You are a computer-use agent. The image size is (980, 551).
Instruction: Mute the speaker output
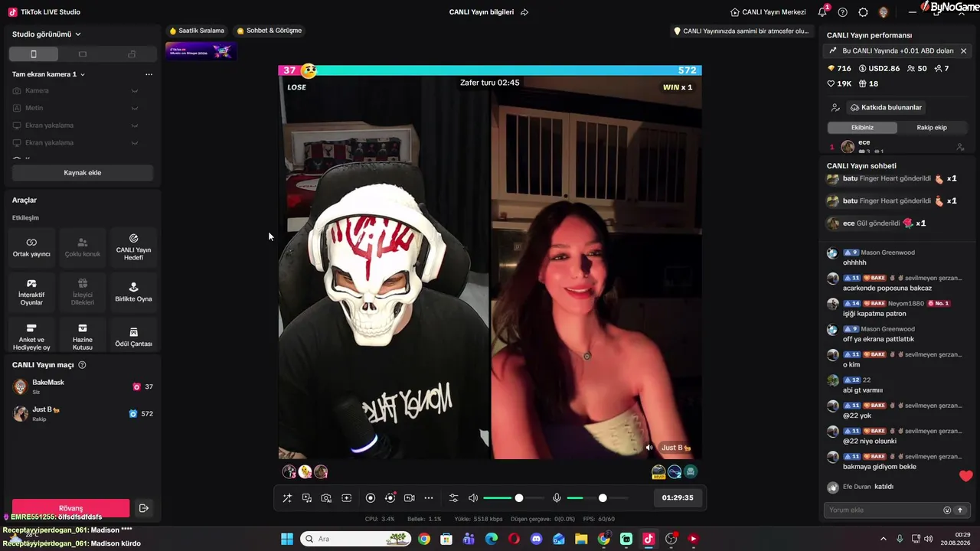[x=473, y=498]
